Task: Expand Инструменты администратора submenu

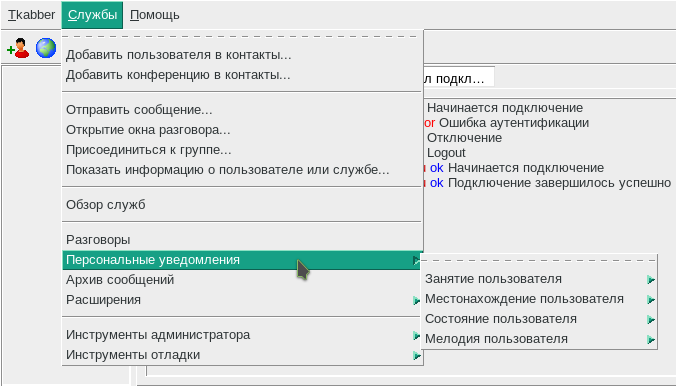Action: 242,335
